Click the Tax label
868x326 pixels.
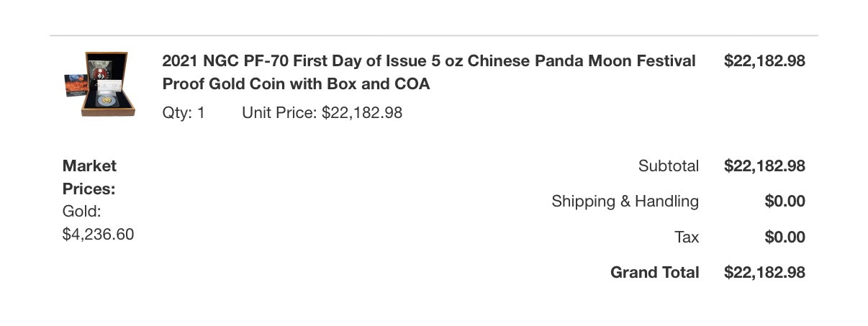pyautogui.click(x=687, y=237)
